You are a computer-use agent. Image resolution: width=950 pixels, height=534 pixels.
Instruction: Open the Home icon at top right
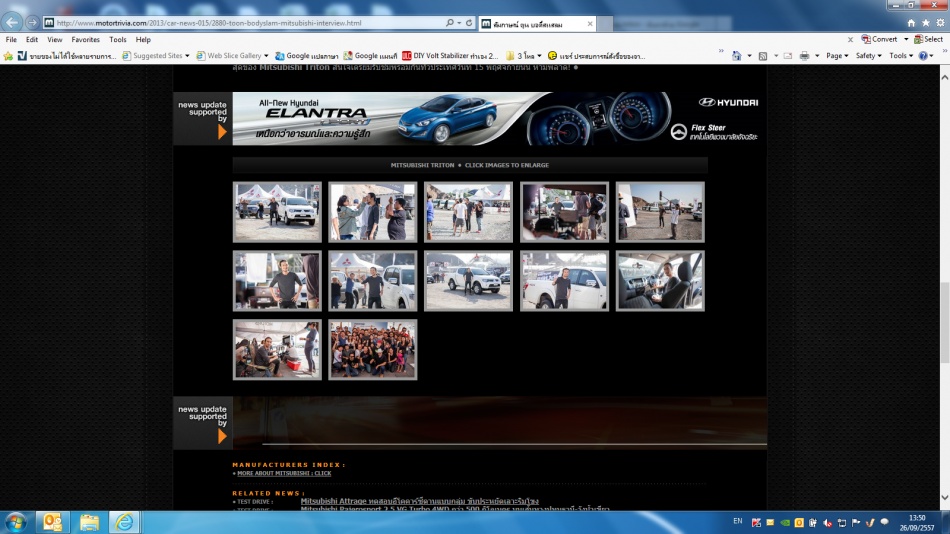point(911,22)
